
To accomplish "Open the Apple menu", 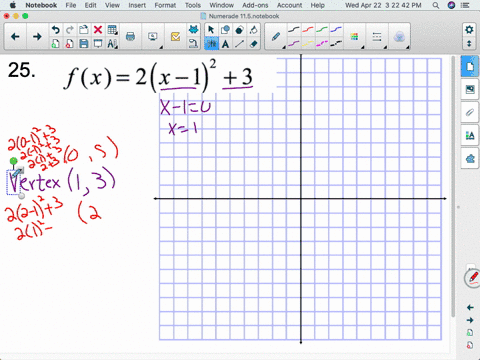I will [13, 5].
